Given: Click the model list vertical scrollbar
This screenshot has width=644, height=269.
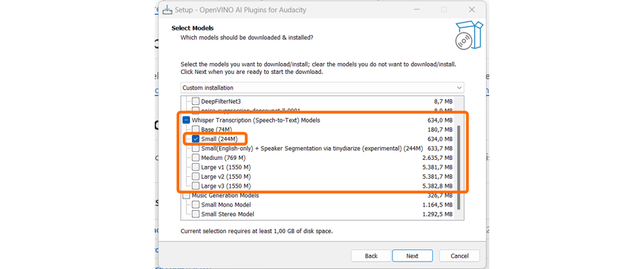Looking at the screenshot, I should point(459,167).
